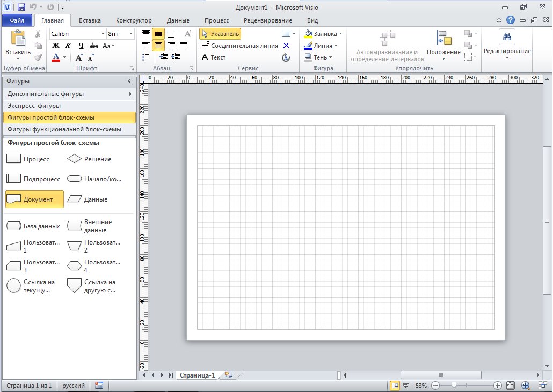Viewport: 553px width, 392px height.
Task: Select the Соединительная линия connector tool
Action: point(239,46)
